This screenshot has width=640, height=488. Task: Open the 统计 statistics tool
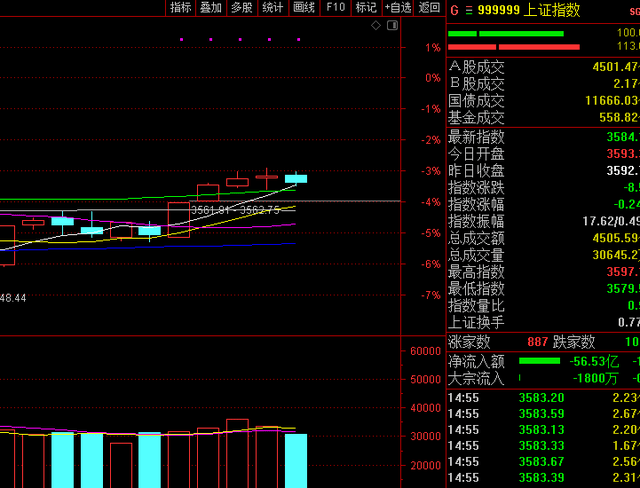coord(273,7)
